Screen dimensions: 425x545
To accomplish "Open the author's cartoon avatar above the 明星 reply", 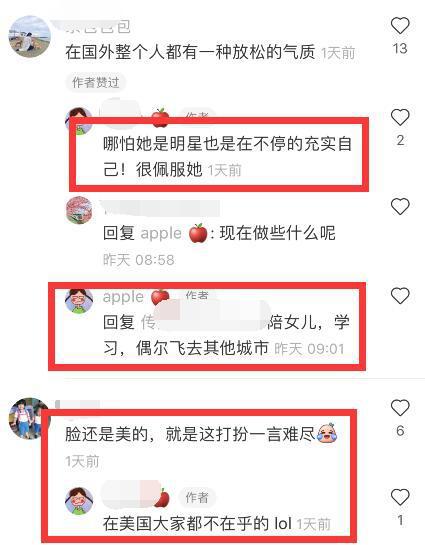I will pyautogui.click(x=80, y=121).
